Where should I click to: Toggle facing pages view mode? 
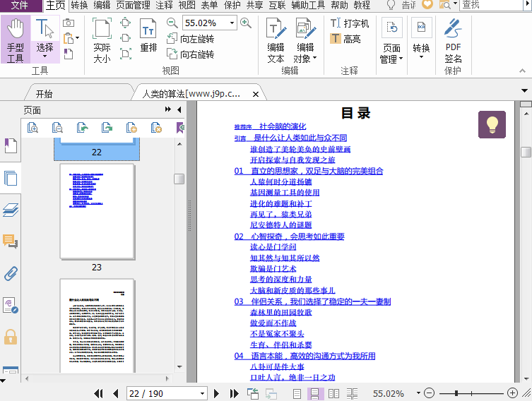333,393
